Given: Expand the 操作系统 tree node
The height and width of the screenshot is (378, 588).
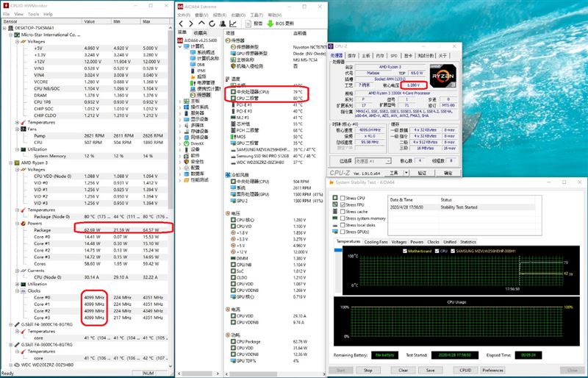Looking at the screenshot, I should [179, 107].
